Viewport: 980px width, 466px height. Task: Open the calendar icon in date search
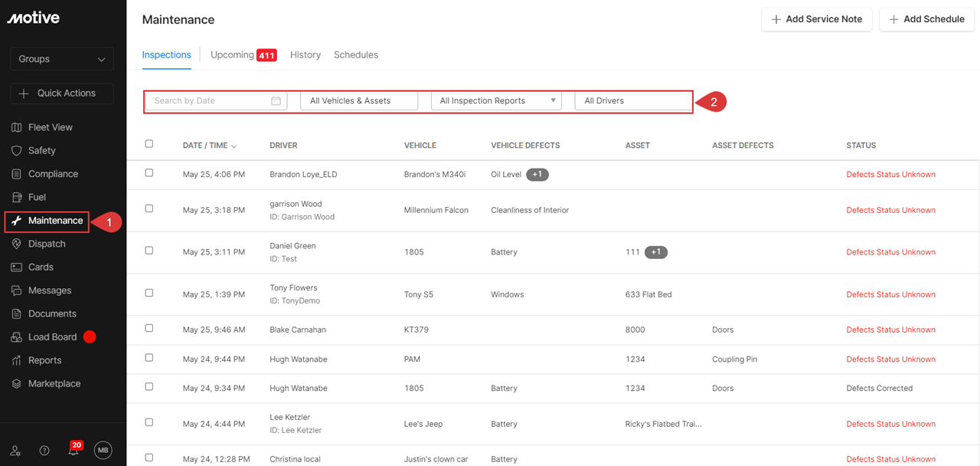tap(276, 101)
